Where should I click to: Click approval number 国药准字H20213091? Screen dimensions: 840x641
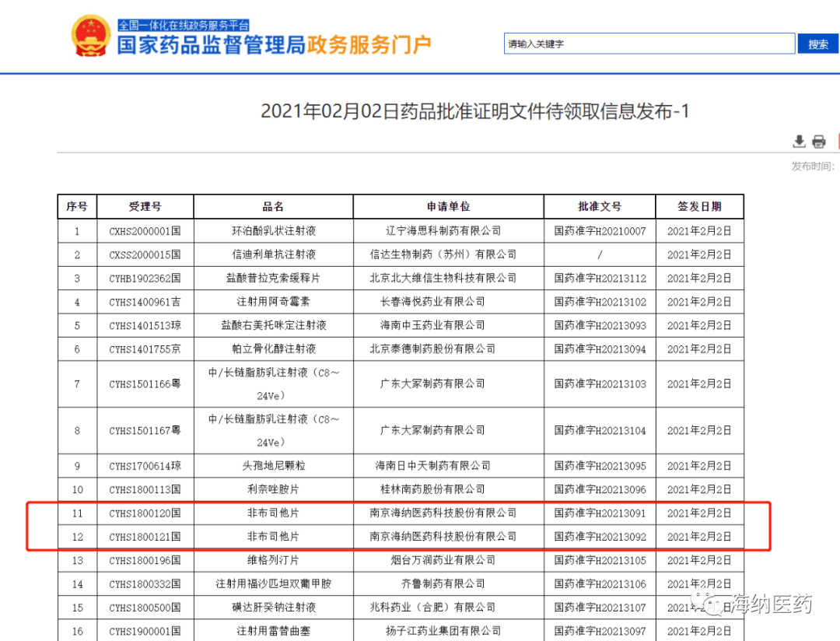600,513
